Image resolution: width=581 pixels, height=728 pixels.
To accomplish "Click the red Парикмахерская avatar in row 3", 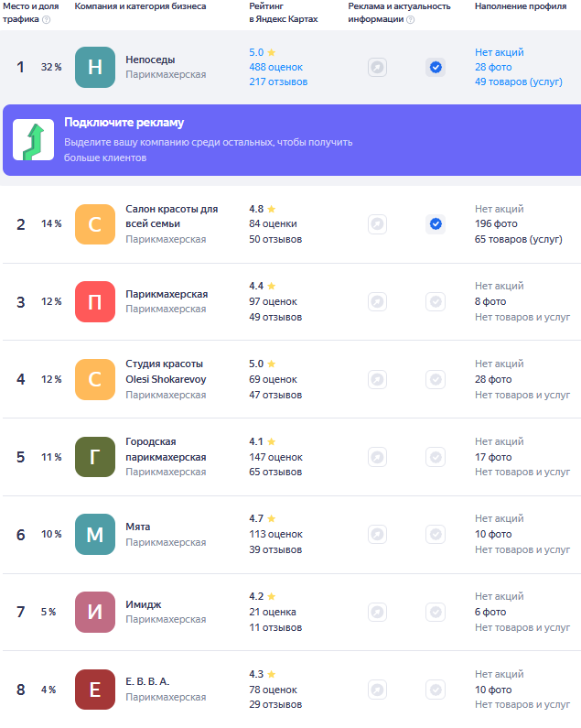I will [x=95, y=302].
